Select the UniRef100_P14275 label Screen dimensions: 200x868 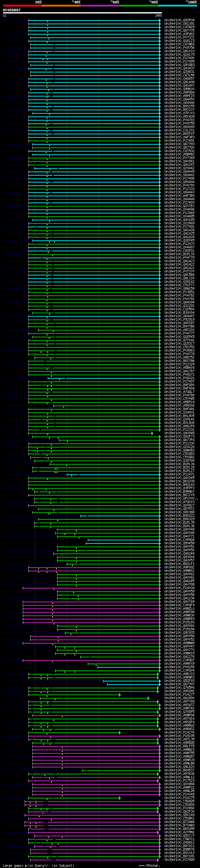pyautogui.click(x=179, y=798)
